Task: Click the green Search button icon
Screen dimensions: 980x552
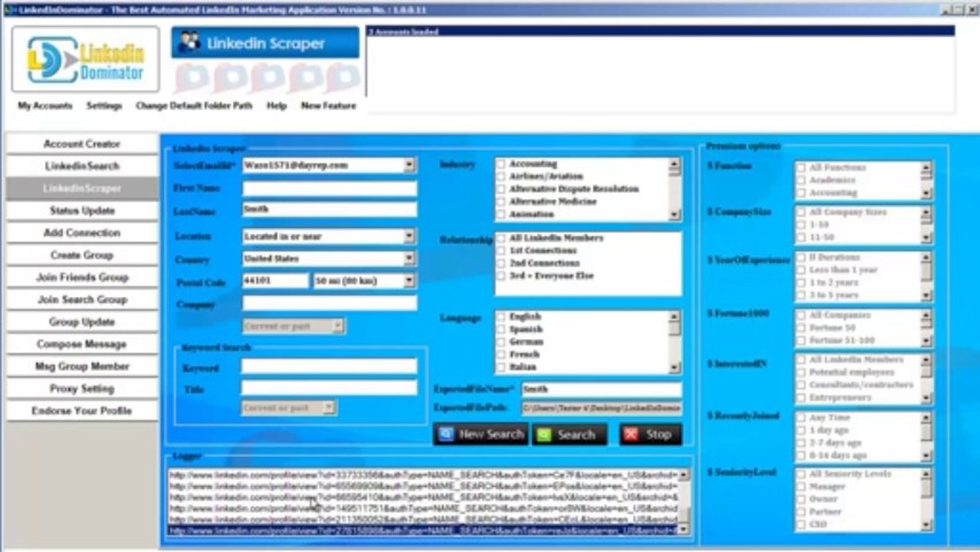Action: 543,435
